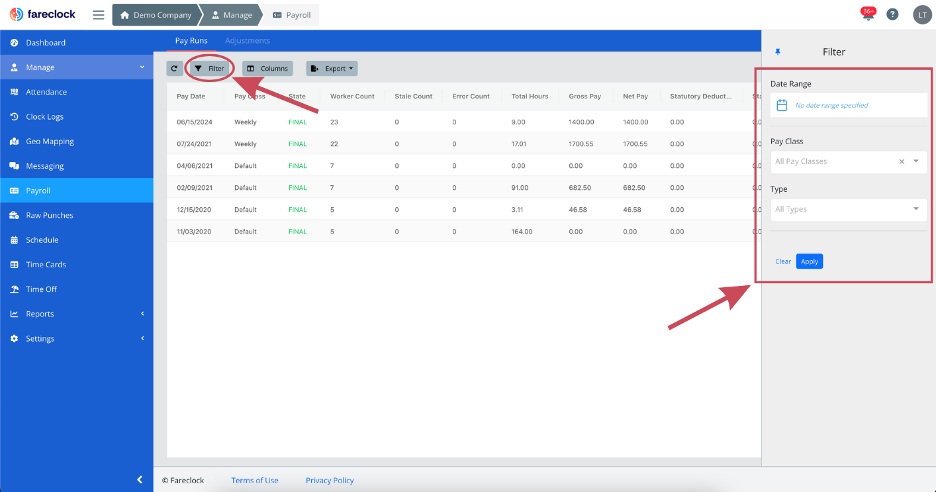
Task: Apply the filter
Action: (x=809, y=262)
